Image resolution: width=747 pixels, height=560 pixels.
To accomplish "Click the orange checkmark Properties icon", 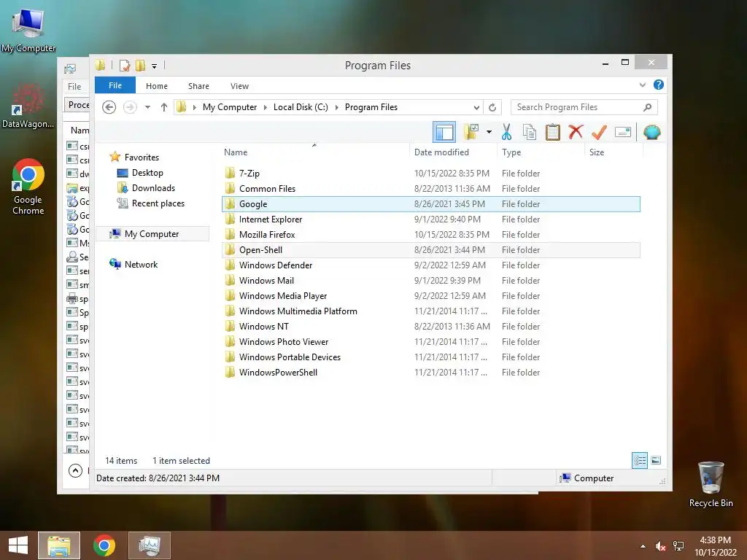I will click(599, 132).
